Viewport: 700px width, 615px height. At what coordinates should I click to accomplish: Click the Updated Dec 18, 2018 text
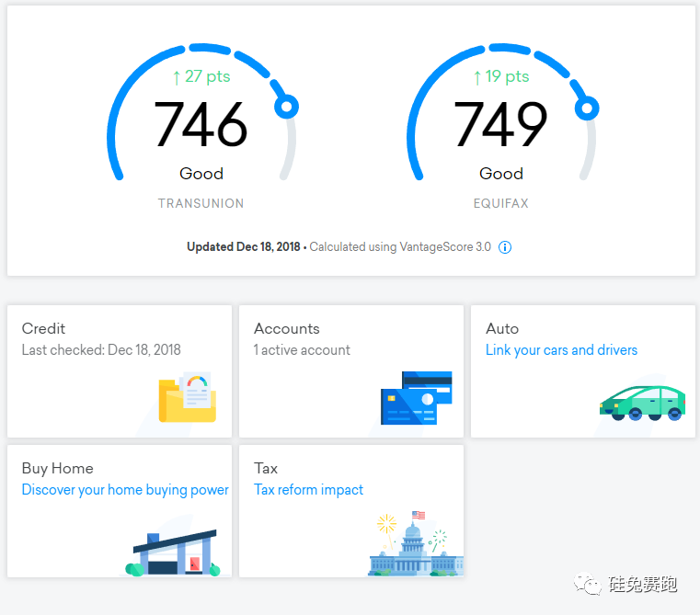coord(244,246)
